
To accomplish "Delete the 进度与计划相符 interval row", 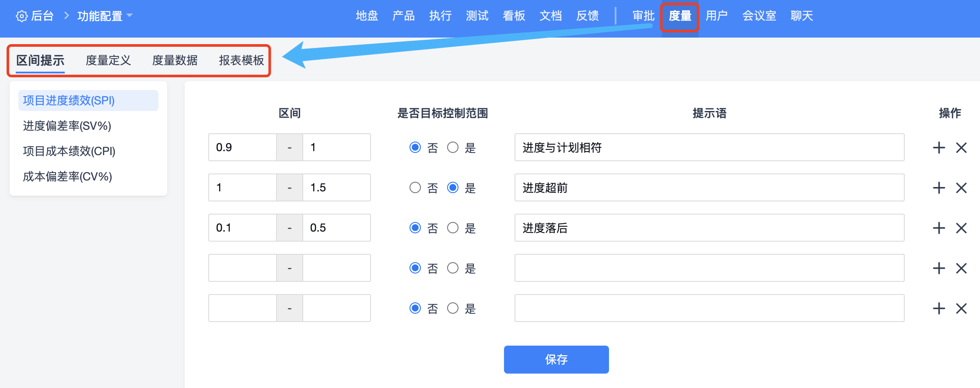I will tap(961, 148).
